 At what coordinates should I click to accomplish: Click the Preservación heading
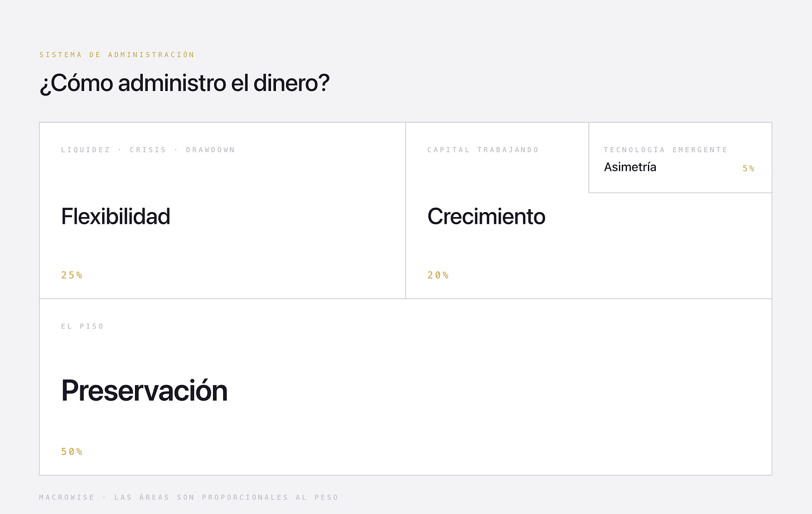click(144, 391)
